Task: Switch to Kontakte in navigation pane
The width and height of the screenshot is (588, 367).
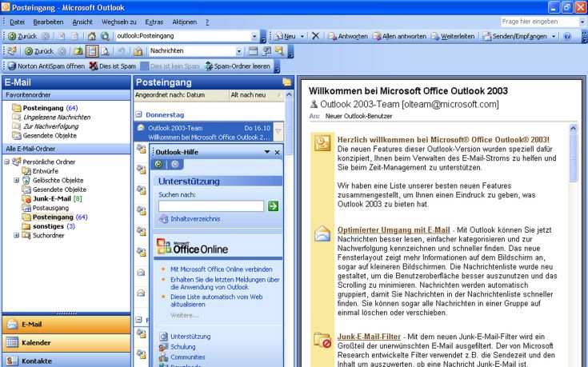Action: 66,361
